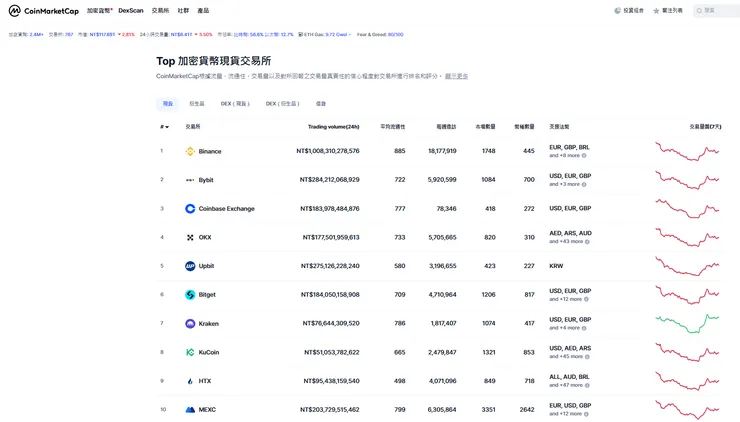Click Binance's 7-day volume sparkline
740x422 pixels.
pos(687,151)
